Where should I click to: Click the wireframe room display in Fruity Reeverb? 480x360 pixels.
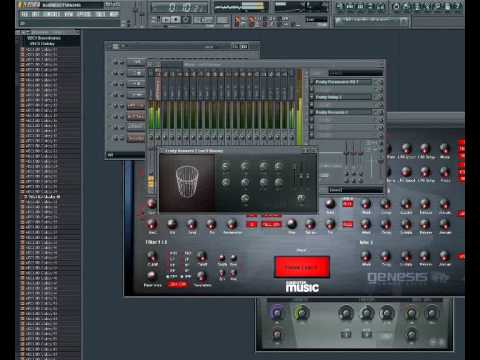click(x=187, y=183)
